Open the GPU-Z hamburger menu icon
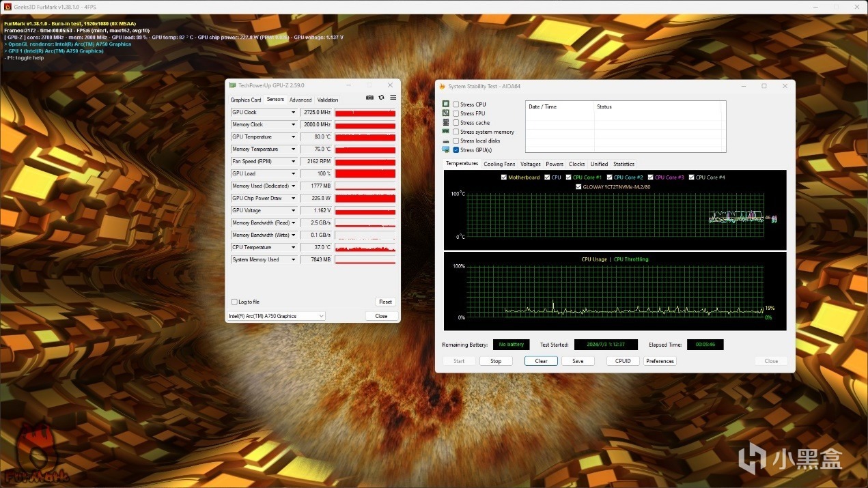Viewport: 868px width, 488px height. [x=393, y=98]
